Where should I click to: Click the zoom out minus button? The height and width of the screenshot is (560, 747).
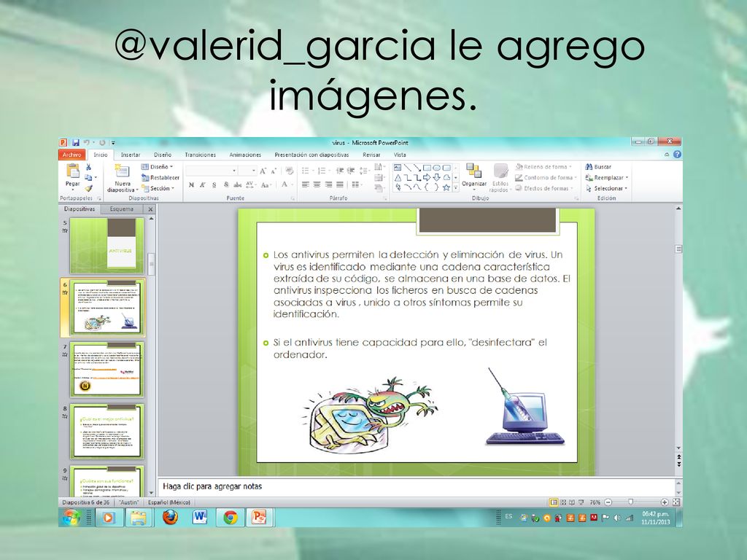[x=608, y=502]
